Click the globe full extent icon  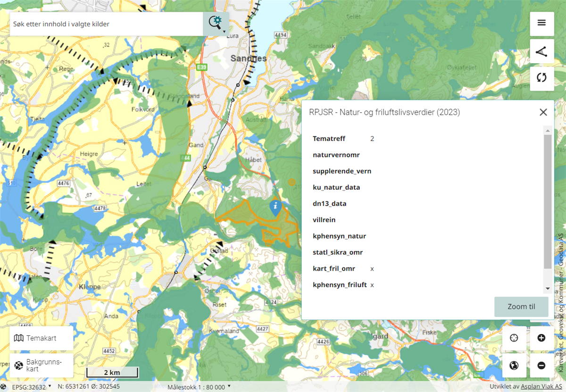(x=514, y=365)
